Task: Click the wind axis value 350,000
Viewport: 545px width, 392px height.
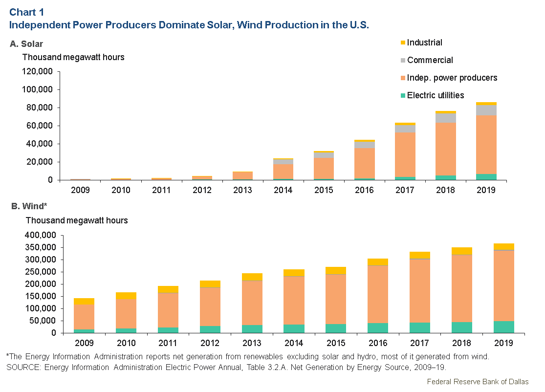Action: [40, 247]
